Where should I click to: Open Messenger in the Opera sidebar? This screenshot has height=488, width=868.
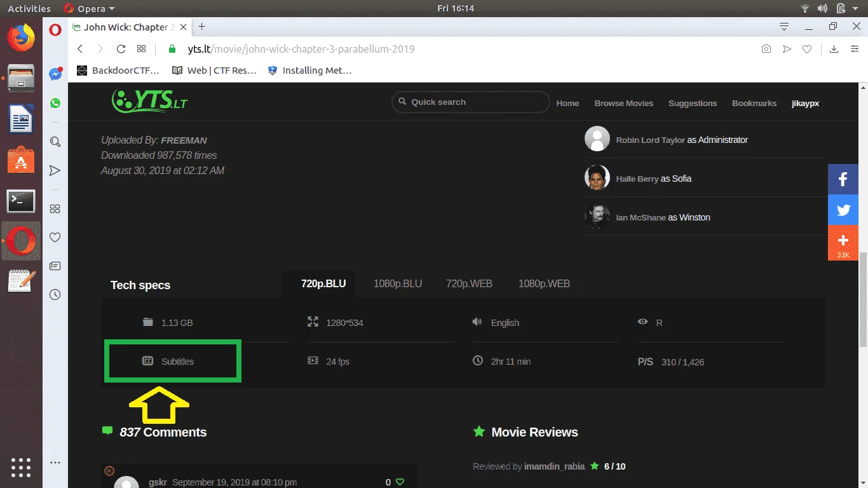pos(55,74)
